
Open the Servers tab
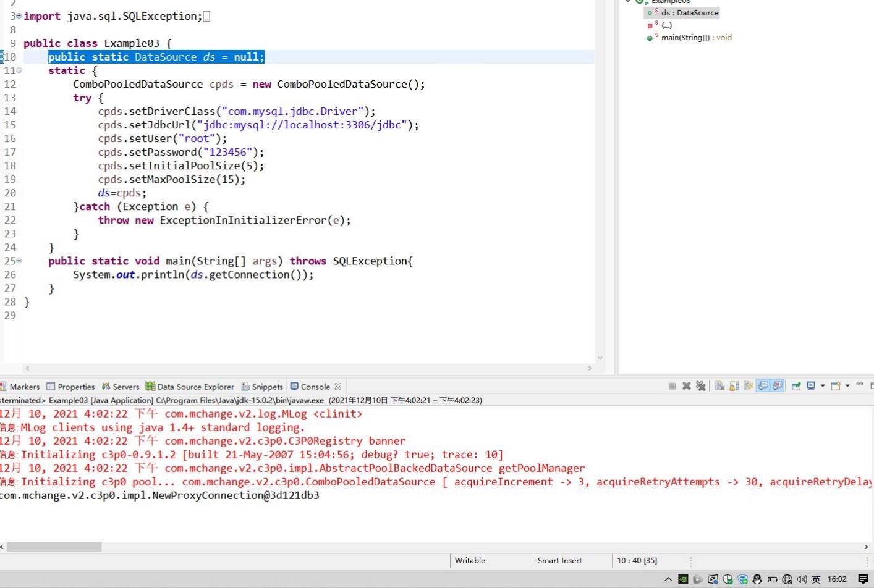tap(121, 387)
